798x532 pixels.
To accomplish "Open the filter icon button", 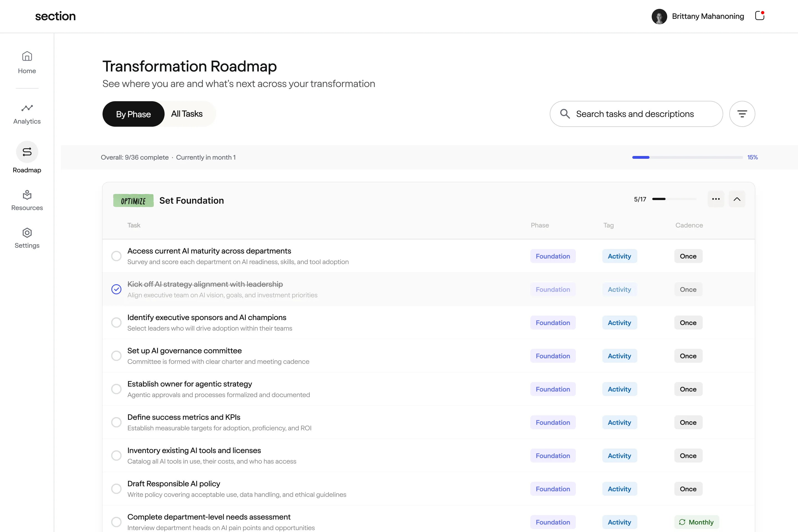I will (742, 114).
